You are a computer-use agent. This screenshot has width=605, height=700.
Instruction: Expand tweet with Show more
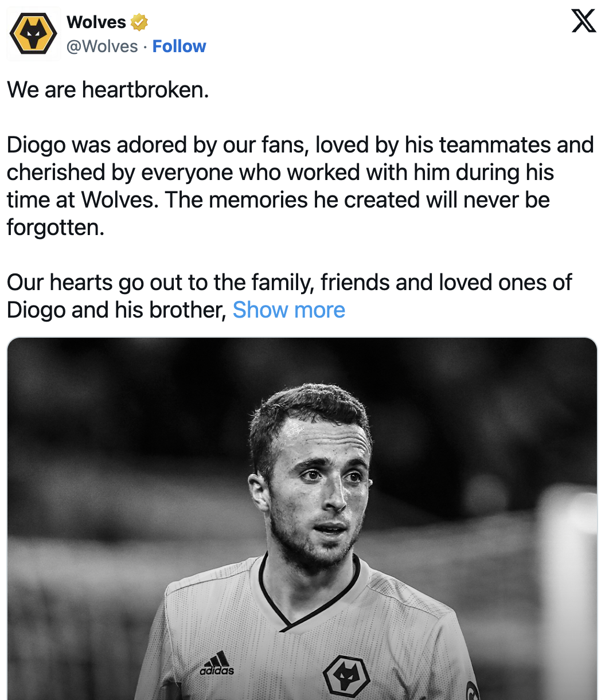[289, 310]
